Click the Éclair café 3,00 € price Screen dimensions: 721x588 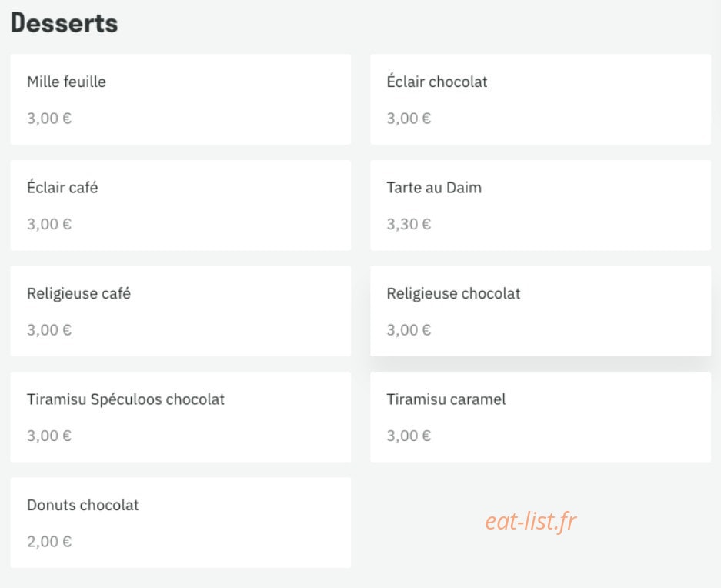pos(49,224)
